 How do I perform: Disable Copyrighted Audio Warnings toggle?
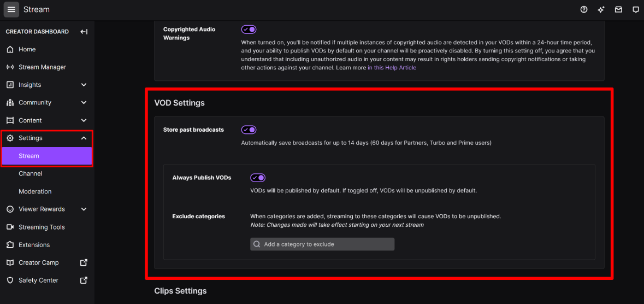tap(249, 30)
